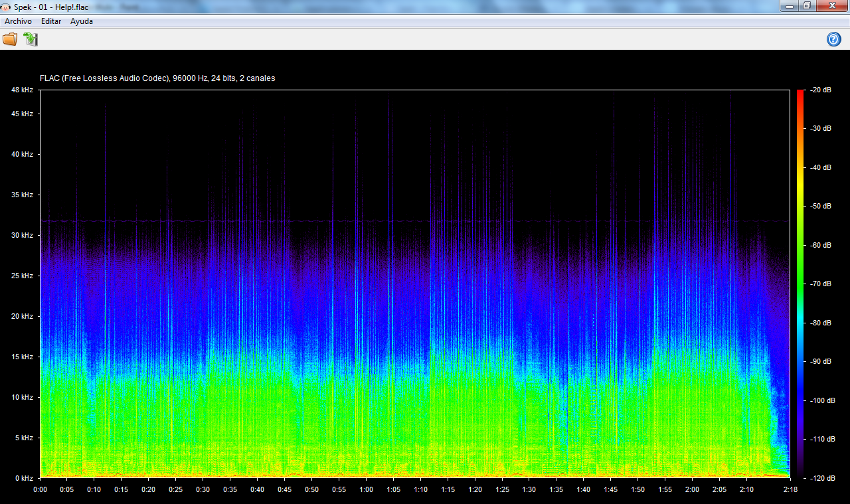
Task: Minimize the Spek window
Action: tap(790, 6)
